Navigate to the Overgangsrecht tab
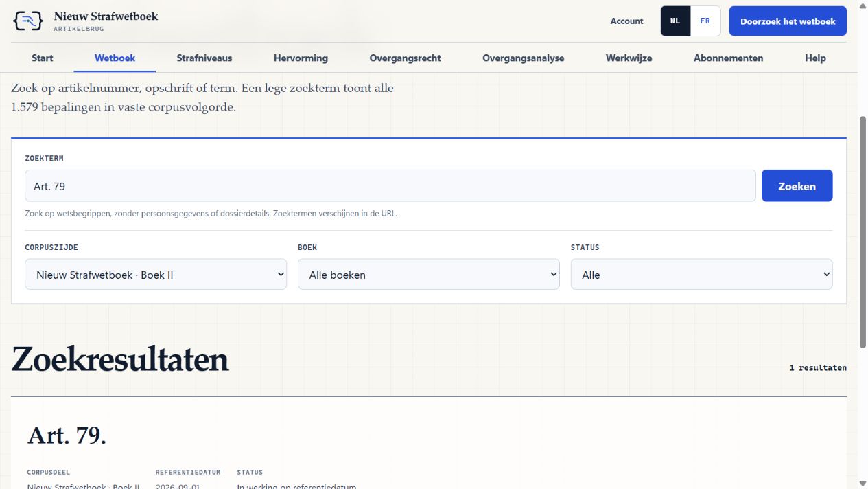The height and width of the screenshot is (489, 868). pos(405,58)
